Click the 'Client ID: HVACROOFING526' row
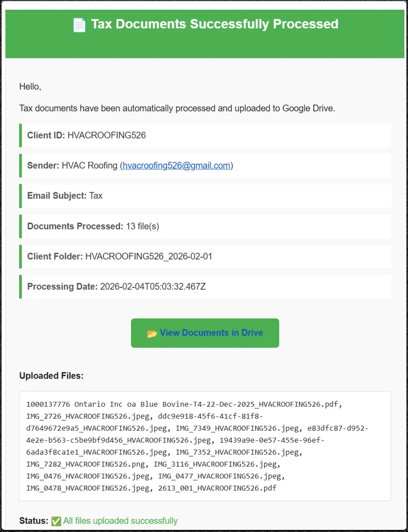This screenshot has width=408, height=532. click(205, 135)
